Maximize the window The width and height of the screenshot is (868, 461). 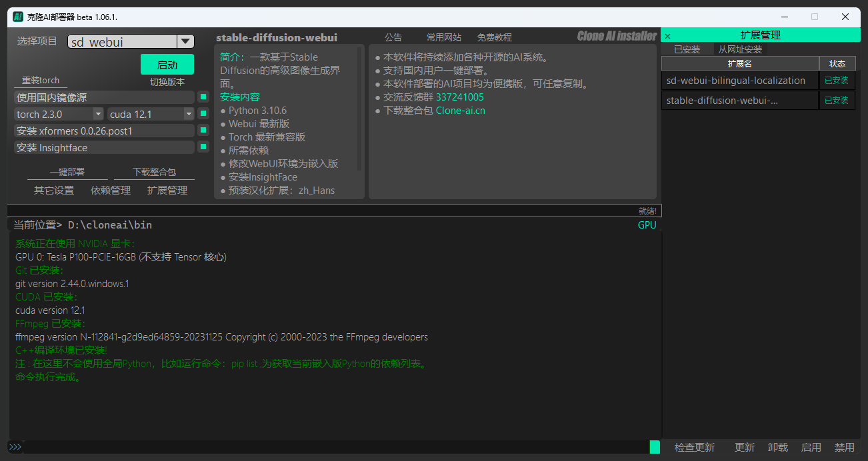point(815,17)
